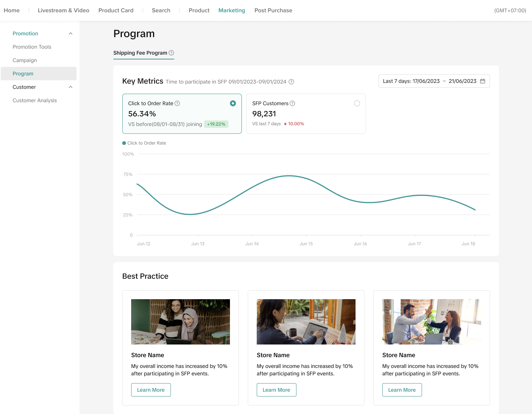Go to Promotion Tools in sidebar

coord(32,47)
